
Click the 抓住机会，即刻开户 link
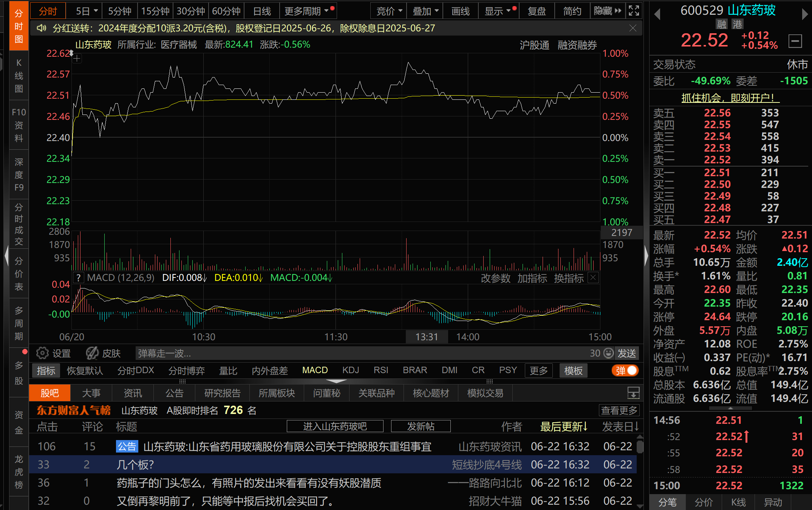[730, 98]
